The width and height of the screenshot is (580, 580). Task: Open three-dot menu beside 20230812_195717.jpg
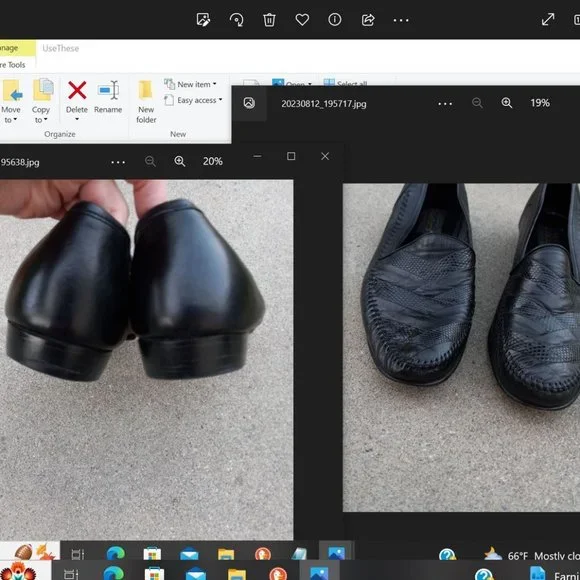pyautogui.click(x=445, y=104)
